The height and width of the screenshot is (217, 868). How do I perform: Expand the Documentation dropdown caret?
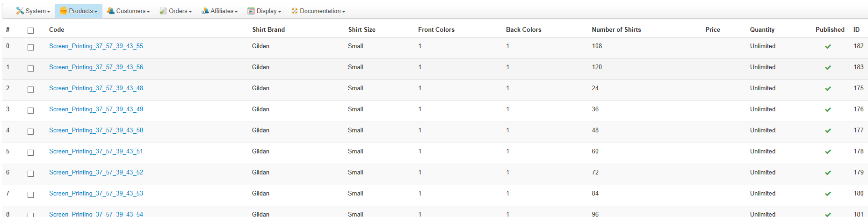click(344, 11)
